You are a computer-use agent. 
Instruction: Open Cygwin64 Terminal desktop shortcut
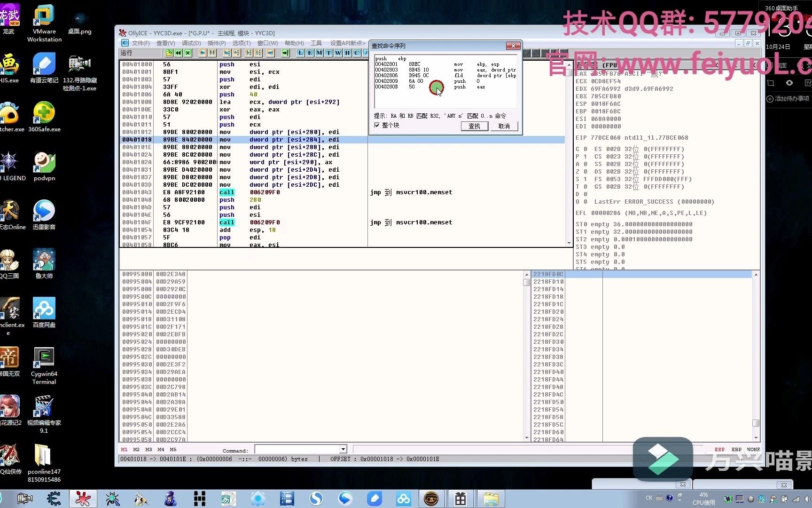44,366
